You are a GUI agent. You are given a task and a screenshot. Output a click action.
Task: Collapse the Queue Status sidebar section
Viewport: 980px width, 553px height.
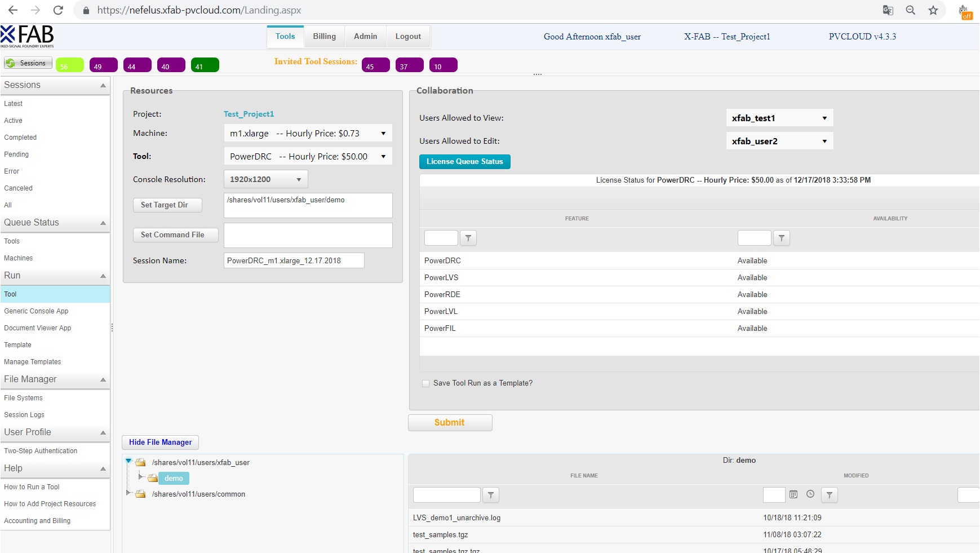103,223
